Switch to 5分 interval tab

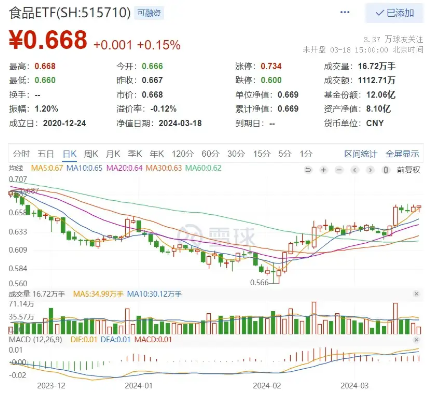click(x=285, y=154)
